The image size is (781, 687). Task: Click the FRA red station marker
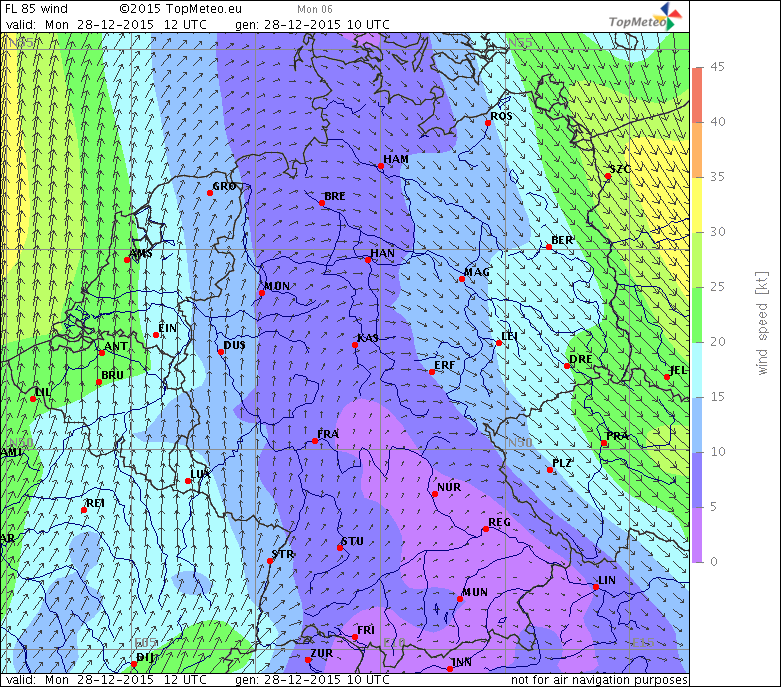(315, 441)
